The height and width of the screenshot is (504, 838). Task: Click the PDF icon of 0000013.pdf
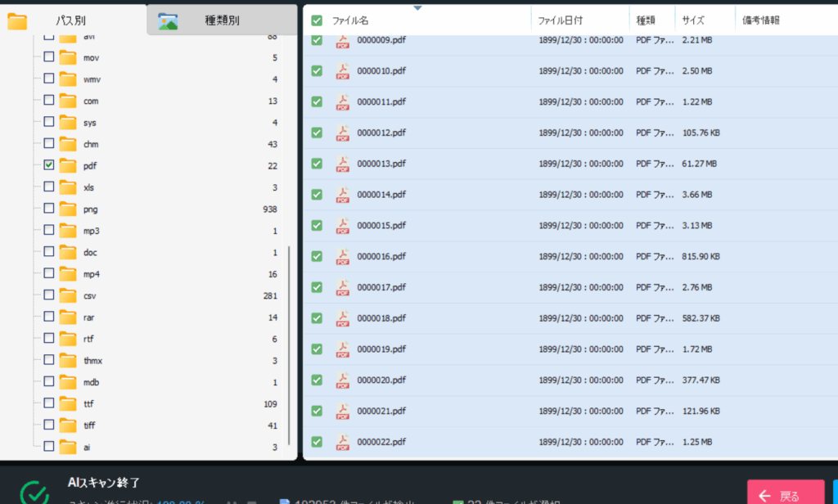click(x=342, y=164)
